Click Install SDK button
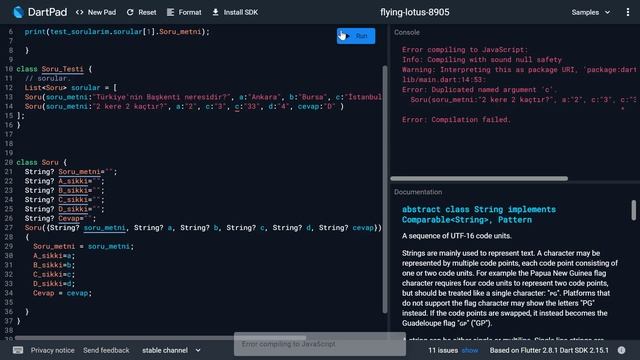 235,12
